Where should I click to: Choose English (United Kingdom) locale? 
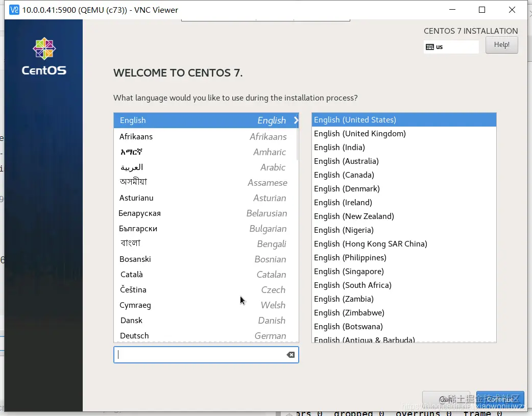click(404, 134)
